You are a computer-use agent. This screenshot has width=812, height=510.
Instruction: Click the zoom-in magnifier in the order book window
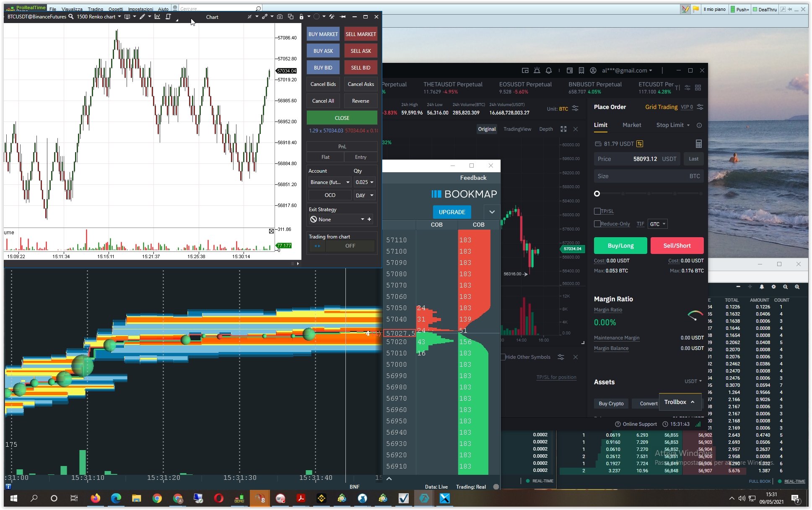[x=797, y=287]
